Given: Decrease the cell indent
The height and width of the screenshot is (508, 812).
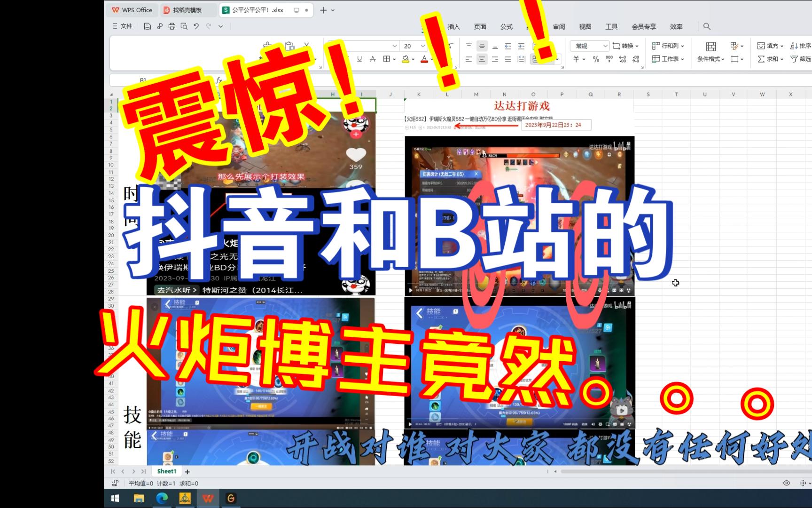Looking at the screenshot, I should (x=508, y=46).
